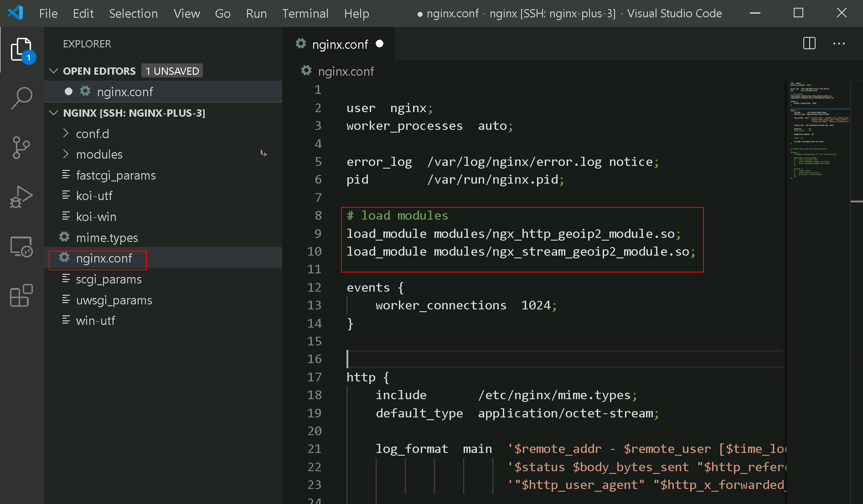Expand the modules folder
The width and height of the screenshot is (863, 504).
coord(66,154)
